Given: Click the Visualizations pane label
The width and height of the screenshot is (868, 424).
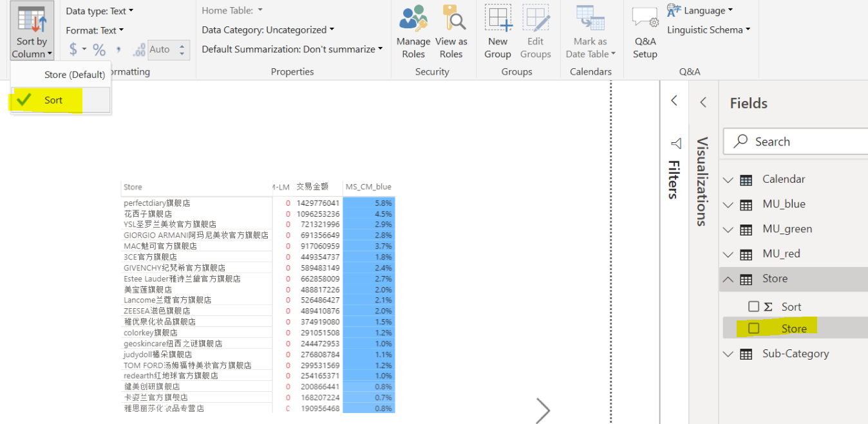Looking at the screenshot, I should click(x=703, y=181).
